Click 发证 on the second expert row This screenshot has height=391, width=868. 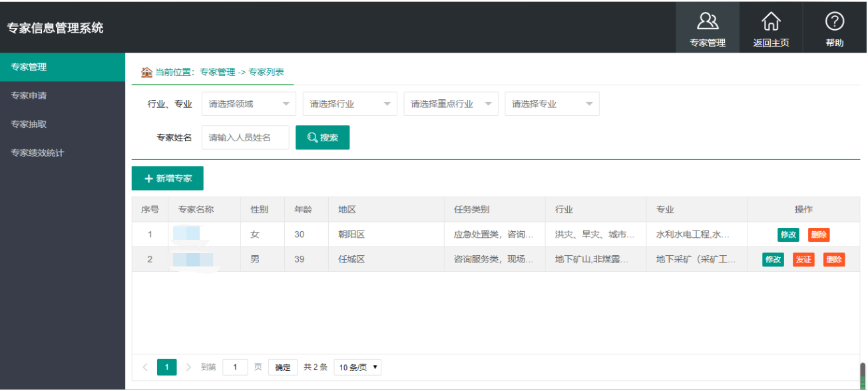coord(803,260)
